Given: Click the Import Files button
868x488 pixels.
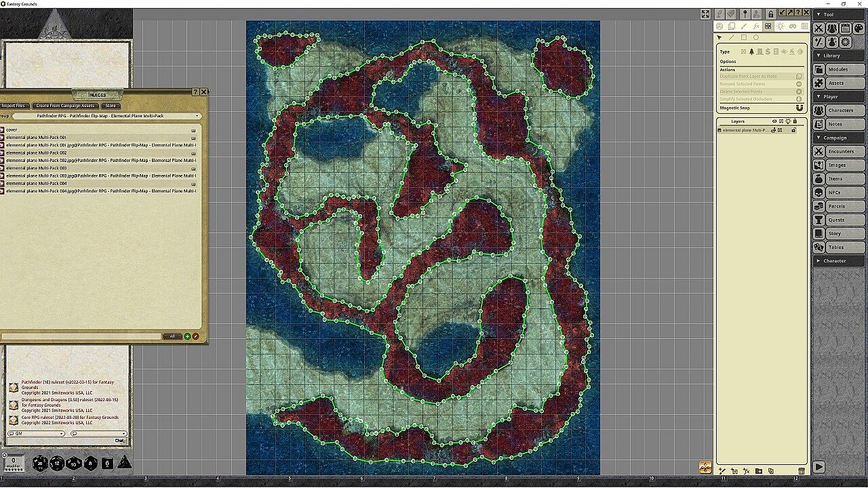Looking at the screenshot, I should tap(14, 106).
